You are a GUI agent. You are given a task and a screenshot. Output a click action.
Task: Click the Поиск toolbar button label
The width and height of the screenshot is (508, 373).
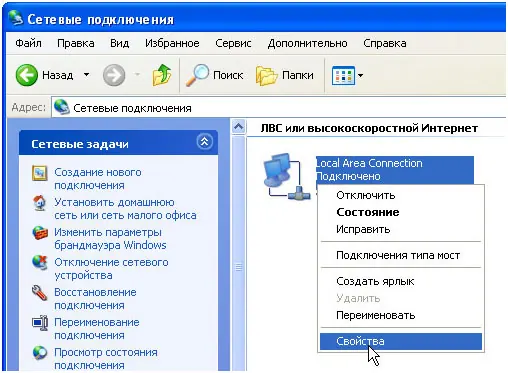[x=228, y=75]
